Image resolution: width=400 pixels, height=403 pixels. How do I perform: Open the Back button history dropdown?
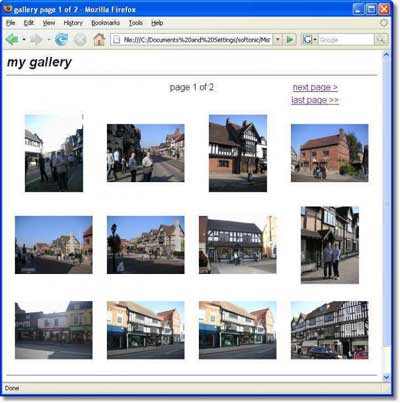(24, 40)
